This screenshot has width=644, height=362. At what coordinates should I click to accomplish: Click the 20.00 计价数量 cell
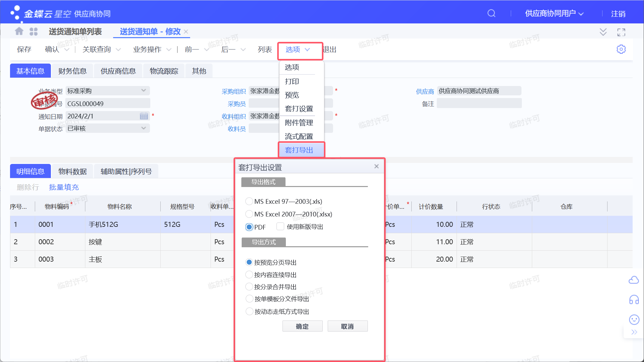point(434,259)
